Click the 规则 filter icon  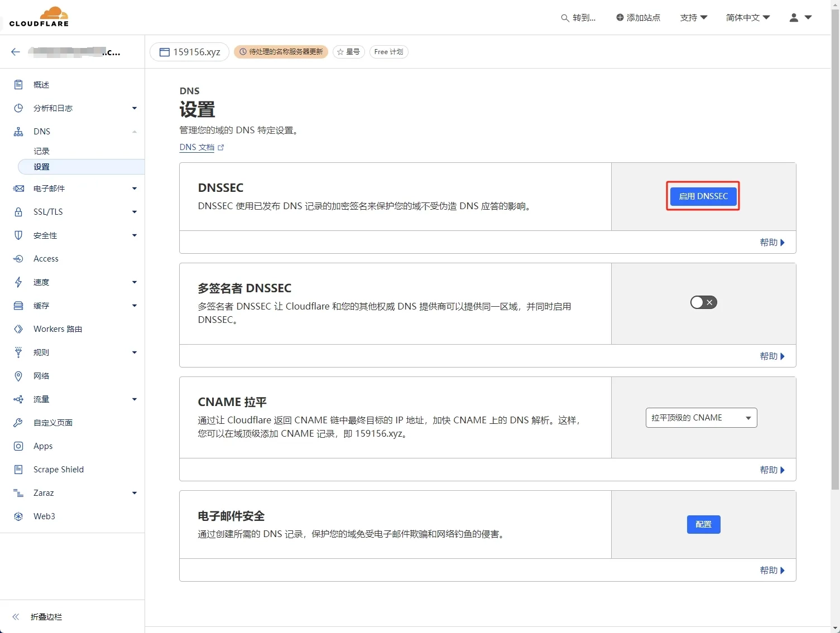click(18, 352)
